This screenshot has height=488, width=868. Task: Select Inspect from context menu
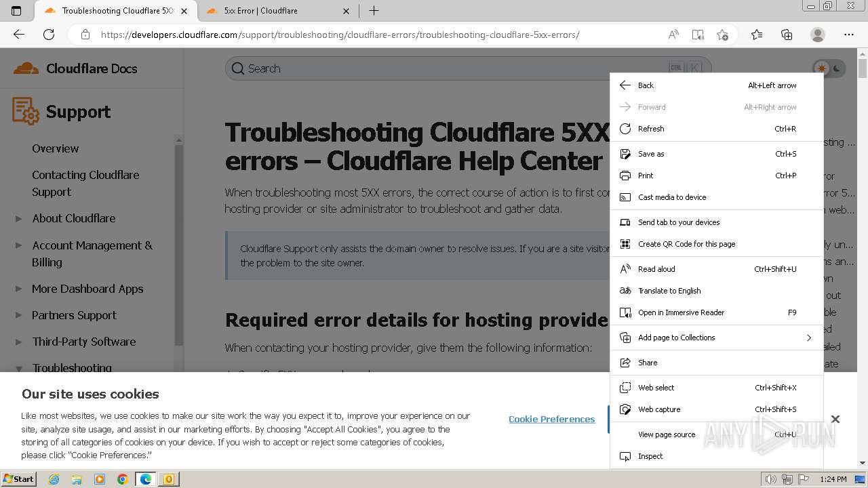coord(717,456)
